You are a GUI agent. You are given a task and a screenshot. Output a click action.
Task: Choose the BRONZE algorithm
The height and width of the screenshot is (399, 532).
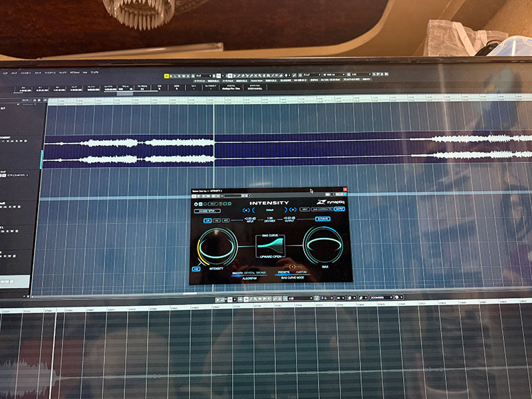pos(261,273)
